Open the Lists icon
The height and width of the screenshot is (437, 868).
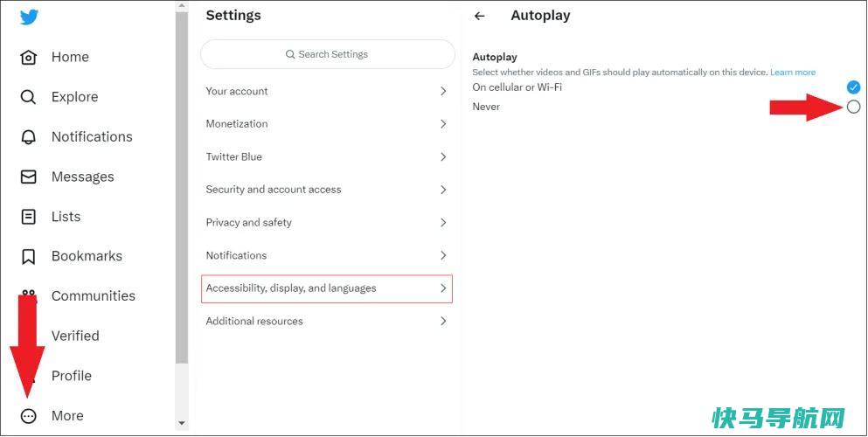coord(28,217)
